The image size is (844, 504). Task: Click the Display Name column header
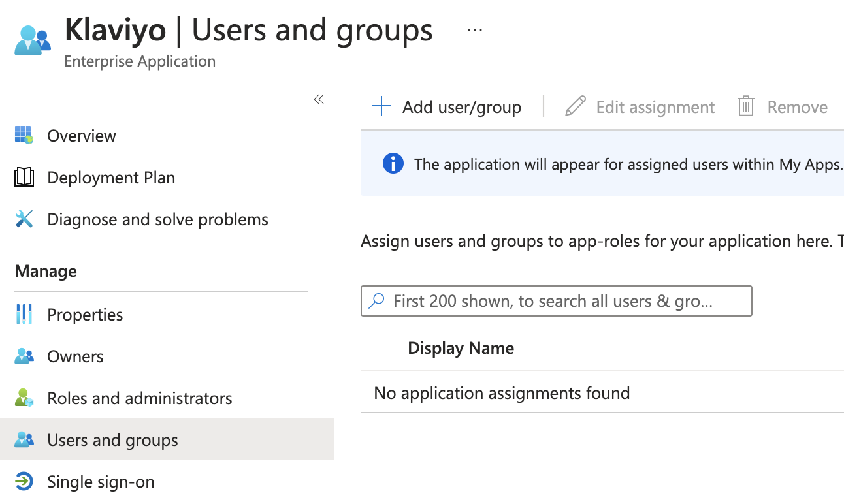[461, 348]
